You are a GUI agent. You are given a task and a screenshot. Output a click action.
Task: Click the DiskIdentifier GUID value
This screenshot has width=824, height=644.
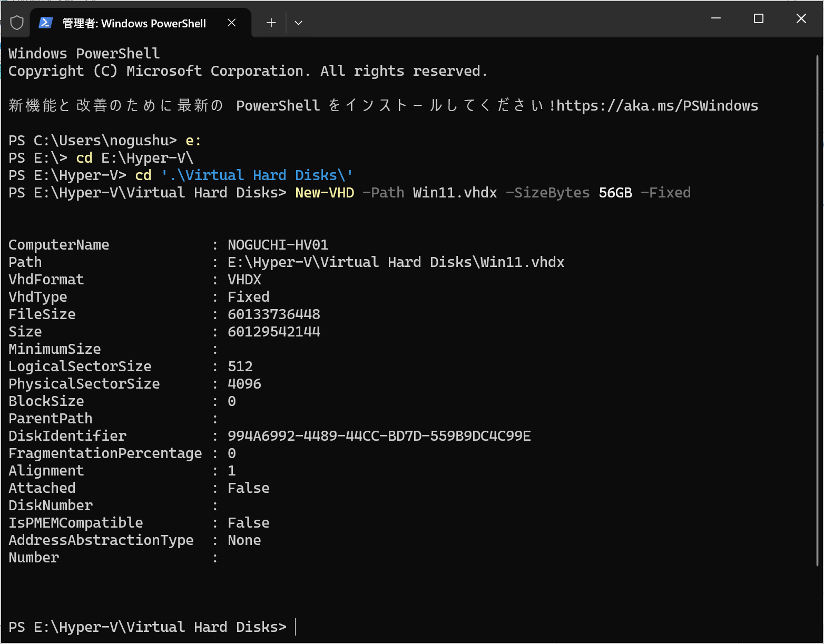[x=379, y=436]
